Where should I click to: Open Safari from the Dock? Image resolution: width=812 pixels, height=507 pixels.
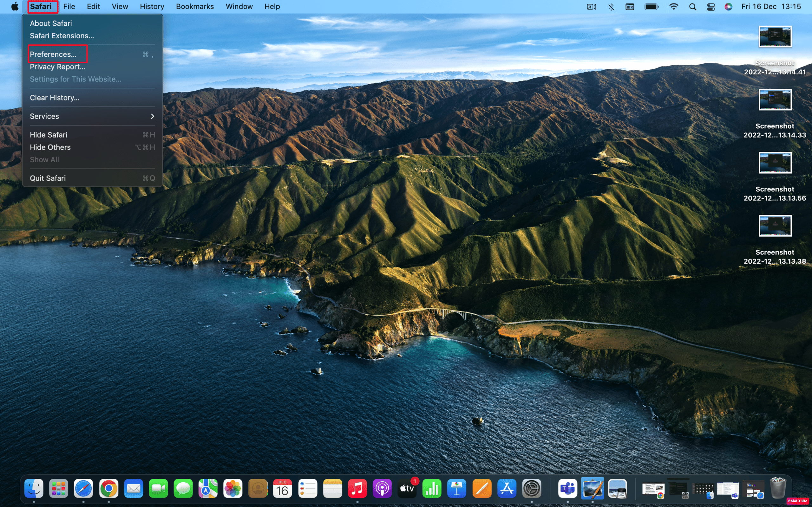[x=83, y=489]
